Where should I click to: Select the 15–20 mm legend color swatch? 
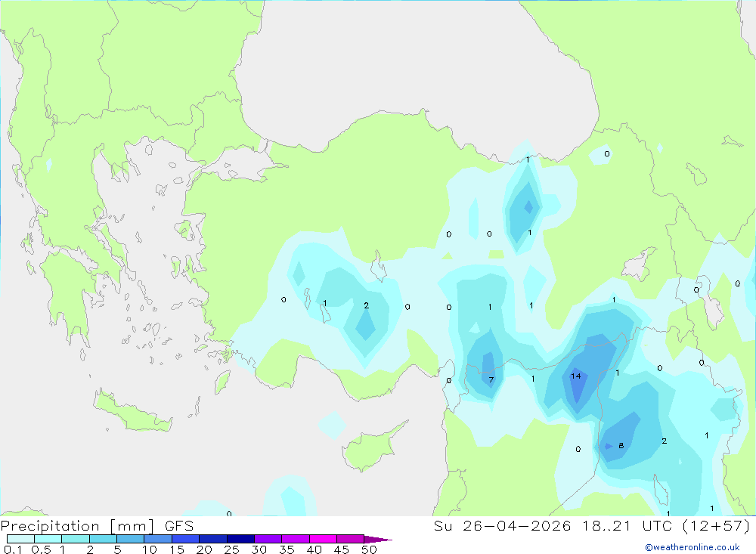[x=186, y=539]
